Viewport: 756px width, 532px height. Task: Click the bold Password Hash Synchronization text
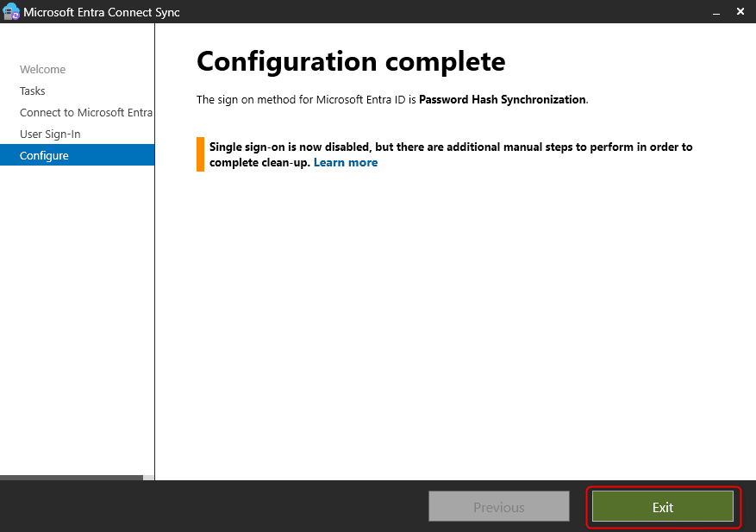[502, 99]
